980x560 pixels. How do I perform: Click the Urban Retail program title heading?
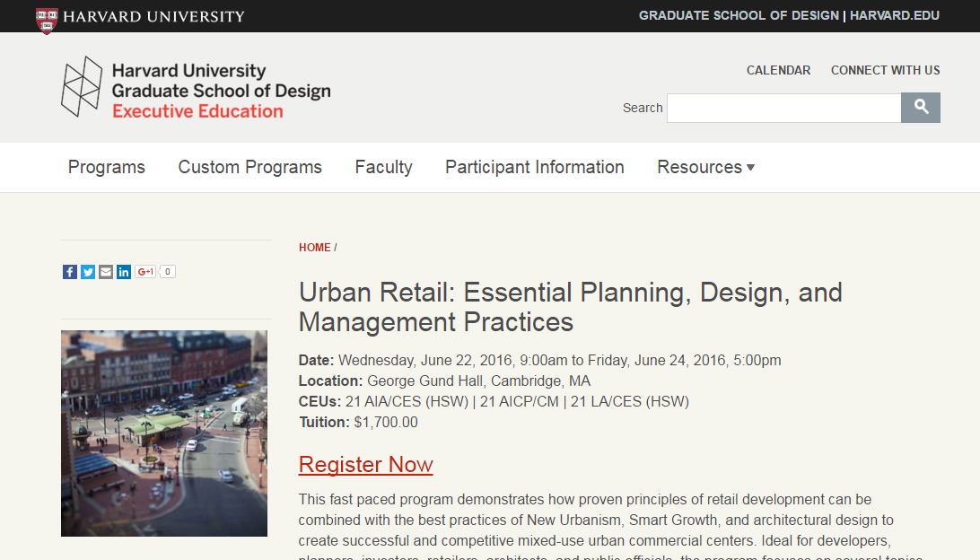[571, 307]
